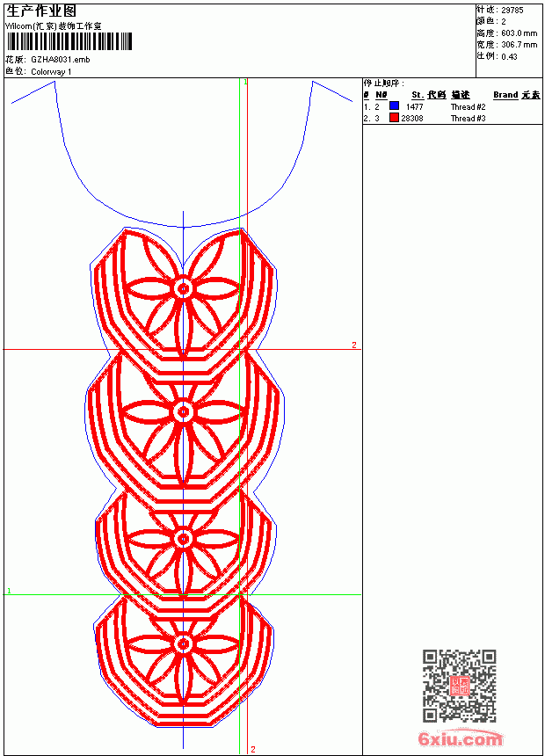Click the red marker 2 at right of horizontal line

tap(354, 345)
